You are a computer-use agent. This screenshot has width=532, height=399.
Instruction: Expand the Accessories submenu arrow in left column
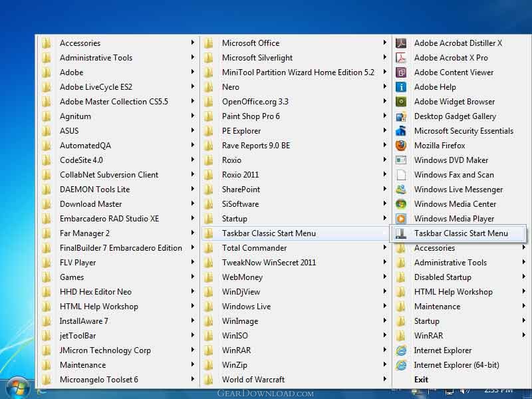pos(192,43)
